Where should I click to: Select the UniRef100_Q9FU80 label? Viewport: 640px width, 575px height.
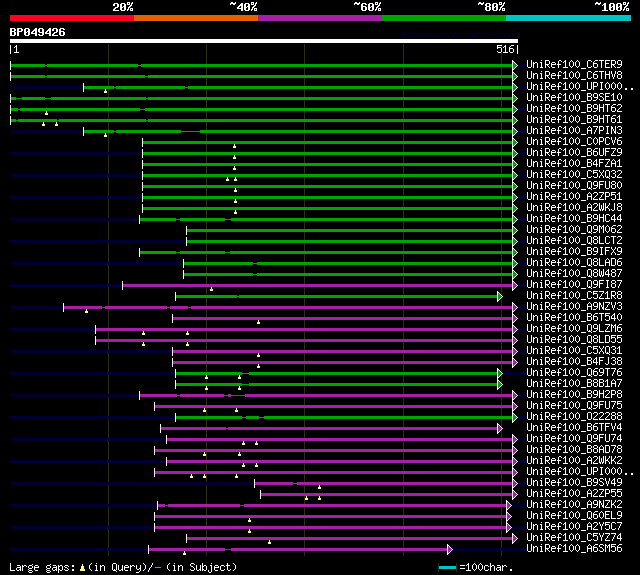point(574,186)
